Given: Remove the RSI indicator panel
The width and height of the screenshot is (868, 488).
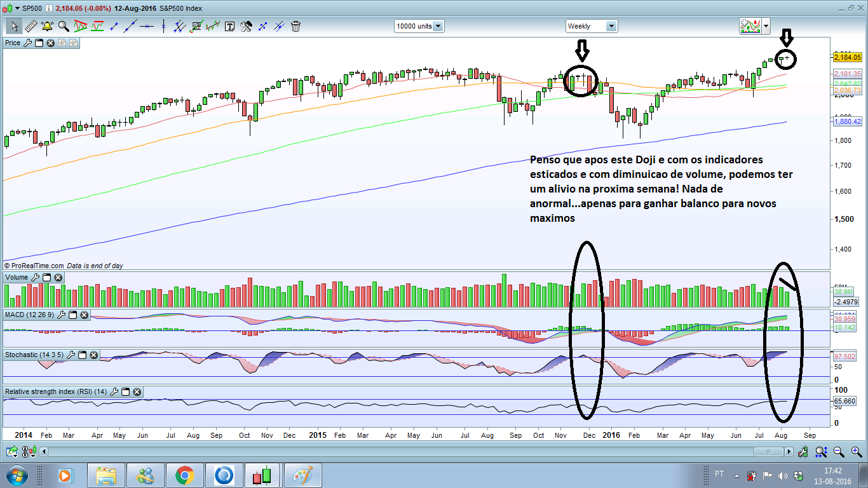Looking at the screenshot, I should point(137,392).
